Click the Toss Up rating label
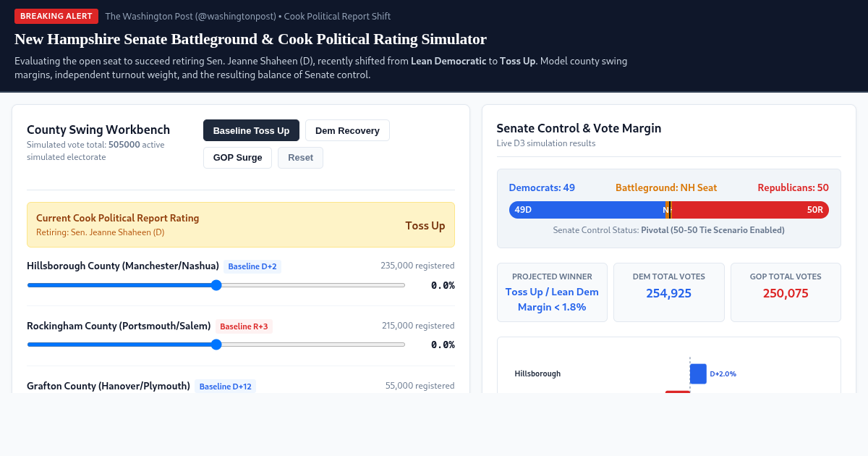This screenshot has width=868, height=456. [425, 226]
